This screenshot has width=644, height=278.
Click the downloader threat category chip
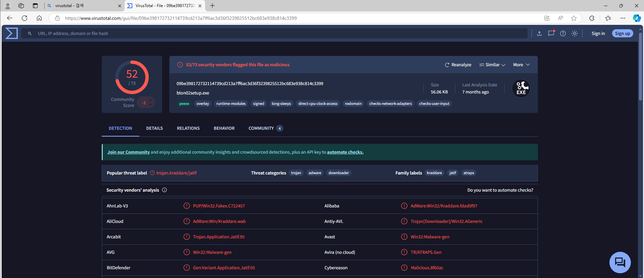click(x=339, y=173)
